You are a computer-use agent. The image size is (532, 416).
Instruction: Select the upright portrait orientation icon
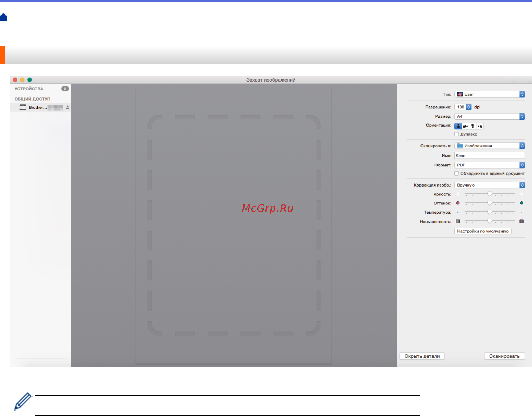[458, 126]
